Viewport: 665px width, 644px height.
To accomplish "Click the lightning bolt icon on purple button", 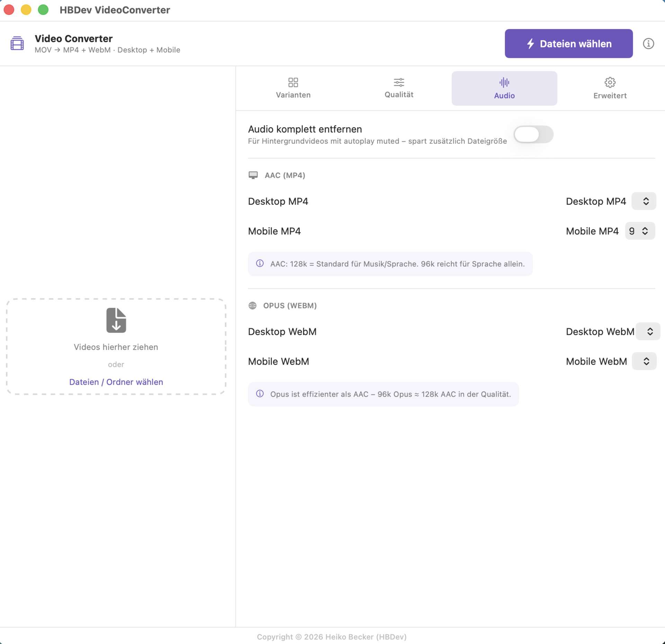I will coord(530,44).
